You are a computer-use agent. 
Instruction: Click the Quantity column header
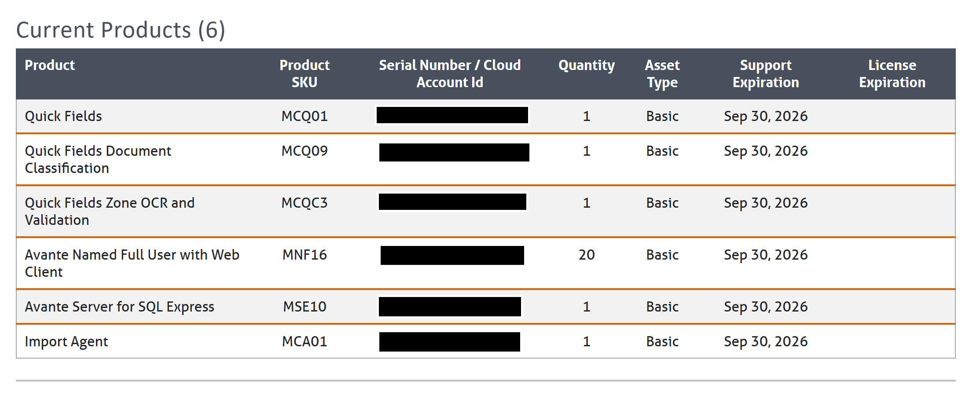[x=586, y=65]
